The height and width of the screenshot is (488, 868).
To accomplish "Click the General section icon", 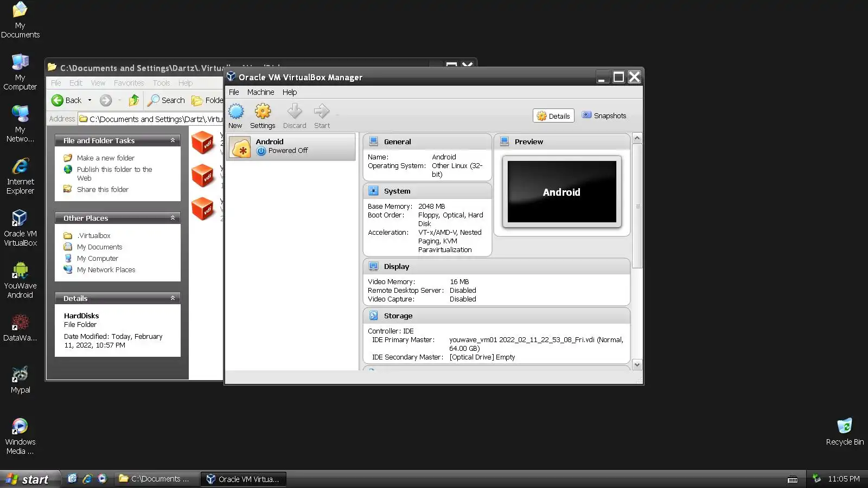I will pyautogui.click(x=373, y=142).
